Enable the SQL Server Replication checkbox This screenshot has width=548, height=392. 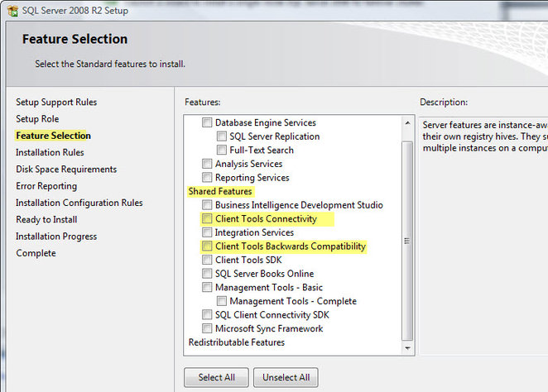coord(222,136)
